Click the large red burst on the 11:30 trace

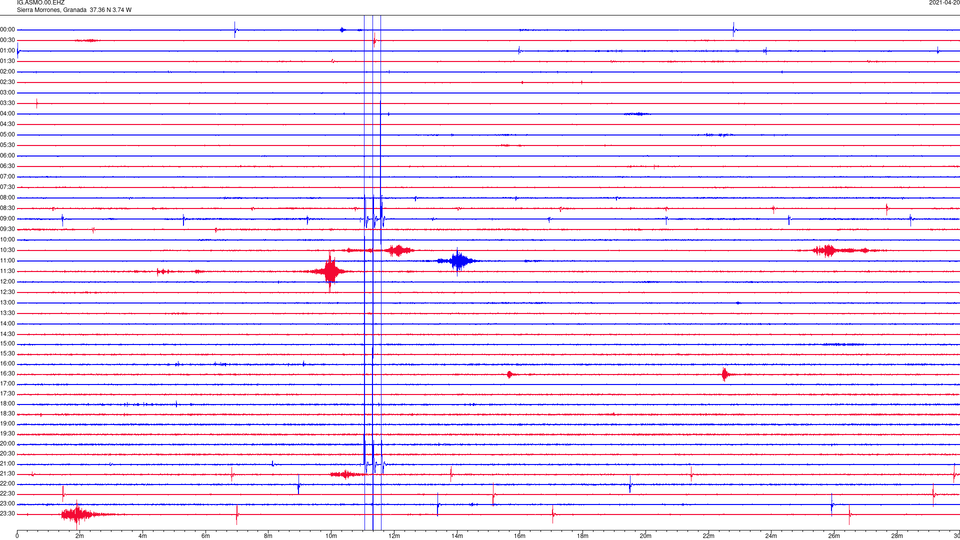point(329,271)
